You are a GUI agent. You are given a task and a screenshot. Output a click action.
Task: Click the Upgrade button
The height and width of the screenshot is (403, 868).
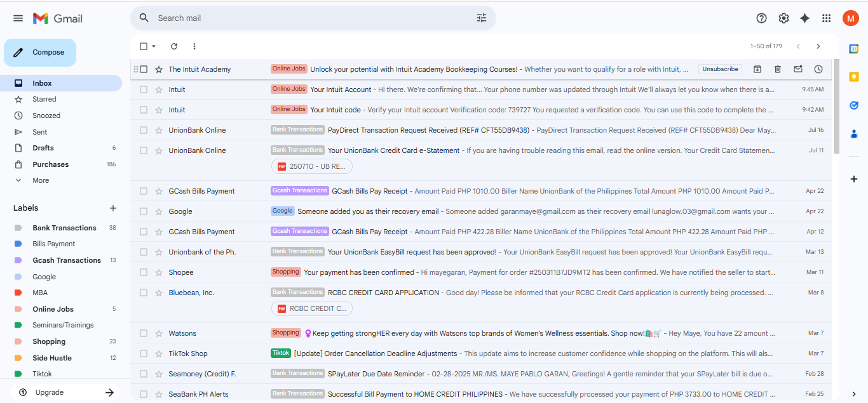click(66, 392)
